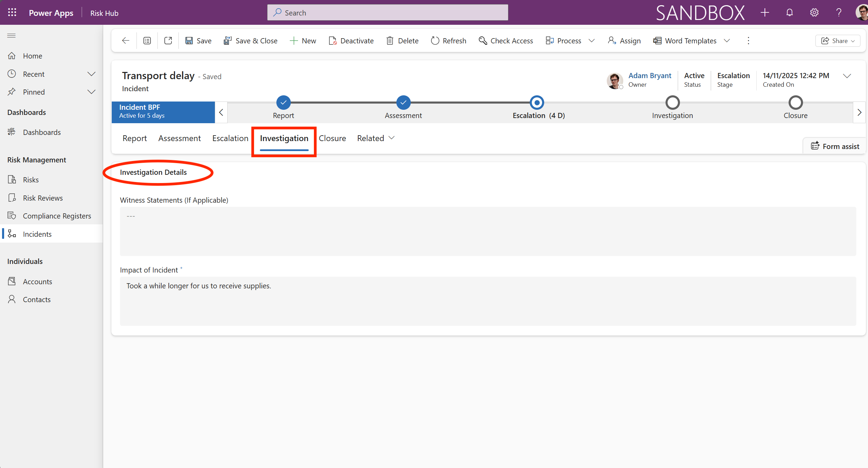Screen dimensions: 868x468
Task: Click the active Escalation stage marker
Action: point(537,103)
